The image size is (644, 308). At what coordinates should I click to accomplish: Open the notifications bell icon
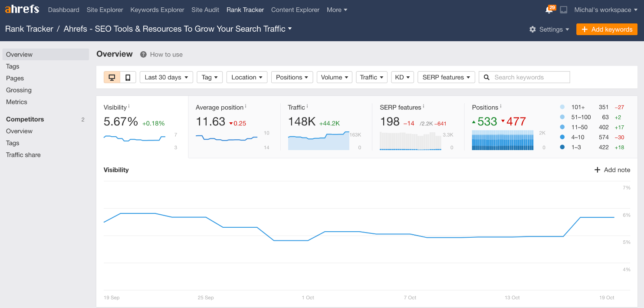[549, 10]
